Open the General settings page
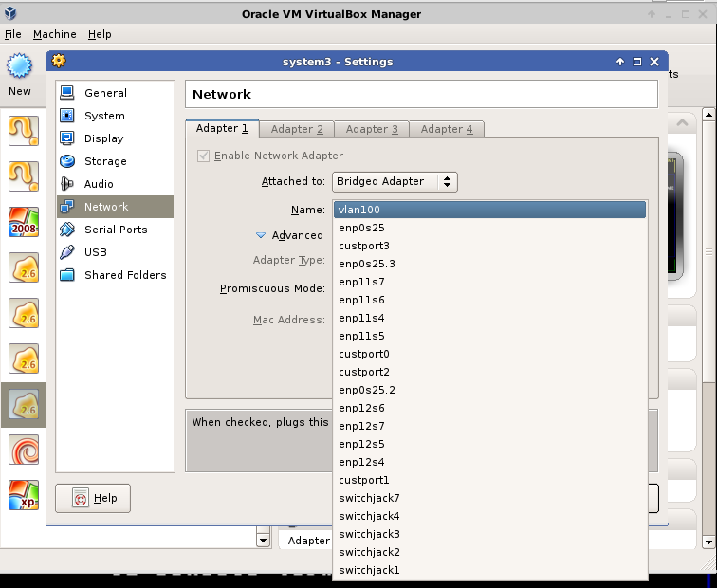The image size is (717, 588). 116,93
